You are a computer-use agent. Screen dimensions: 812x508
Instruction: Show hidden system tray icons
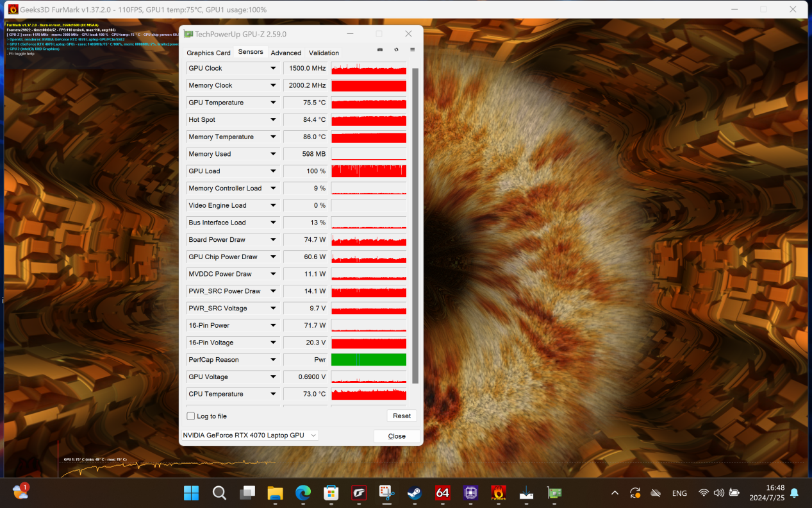[615, 493]
